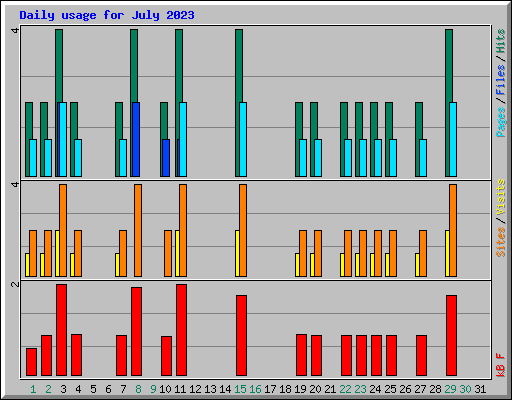
Task: Select the blue files bar for day 10
Action: tap(166, 158)
